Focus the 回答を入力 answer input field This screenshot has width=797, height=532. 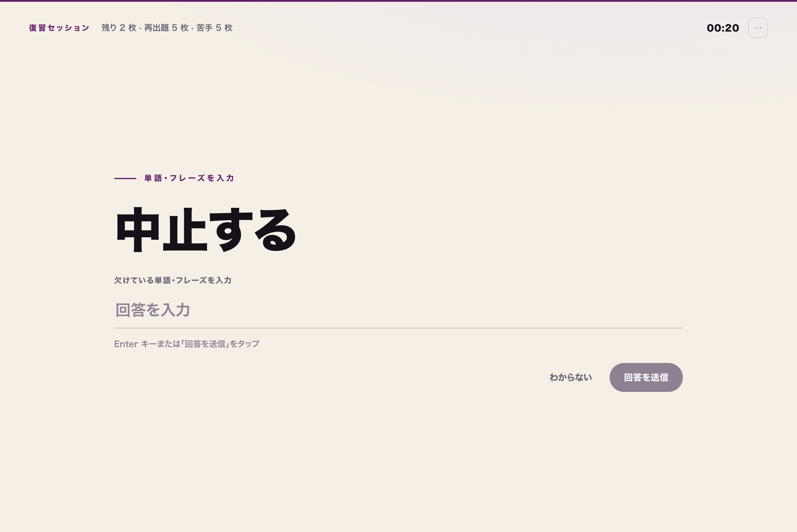398,310
